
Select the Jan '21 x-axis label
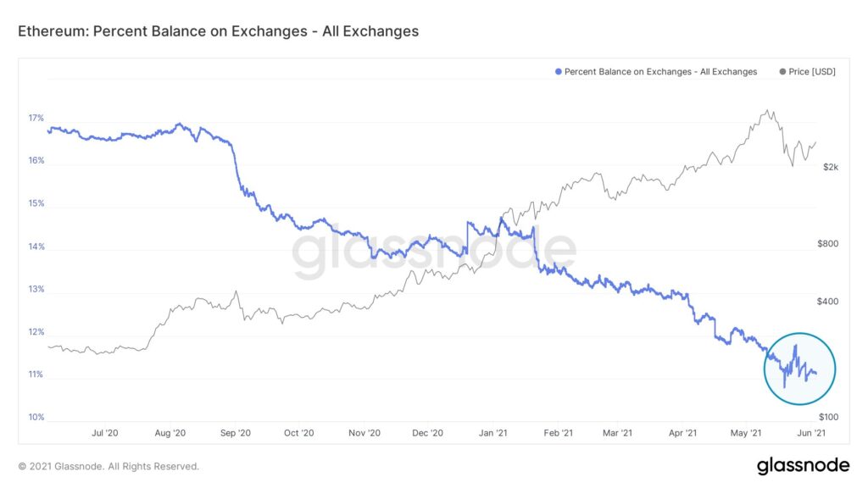click(x=492, y=433)
